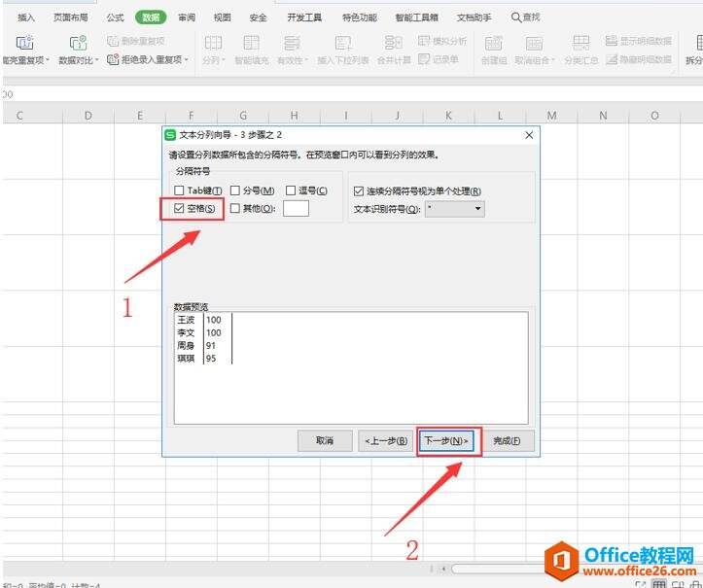Open the 特色功能 ribbon tab
Image resolution: width=703 pixels, height=588 pixels.
point(360,17)
